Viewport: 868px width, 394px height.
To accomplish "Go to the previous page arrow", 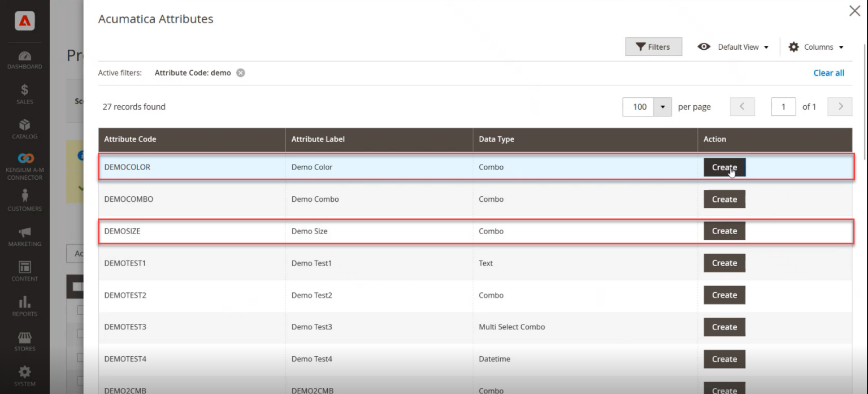I will 743,107.
